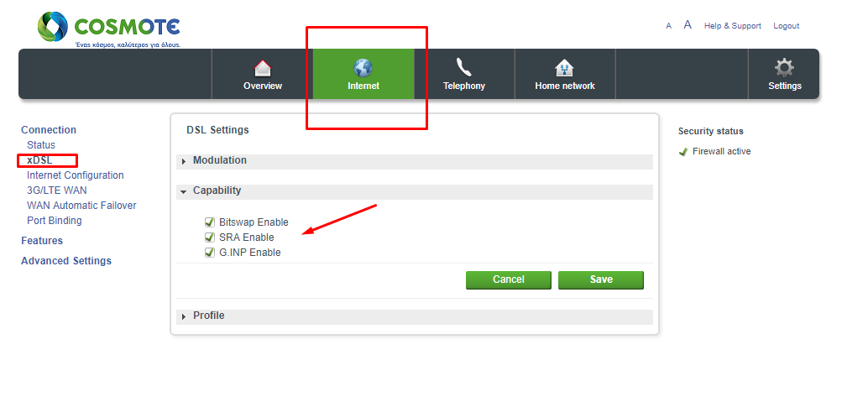Viewport: 868px width, 402px height.
Task: Open Help & Support link
Action: [732, 26]
